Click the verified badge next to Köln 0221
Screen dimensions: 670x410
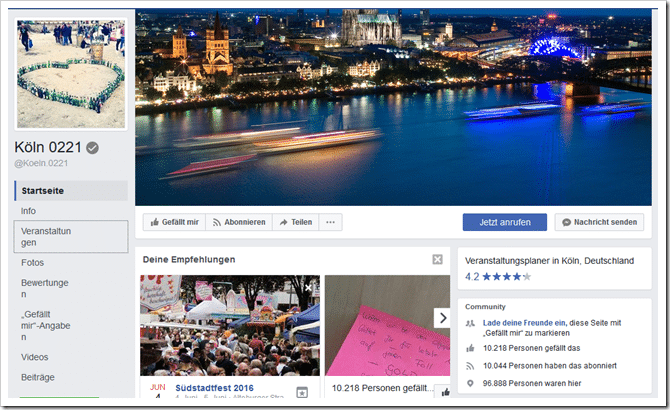point(92,148)
